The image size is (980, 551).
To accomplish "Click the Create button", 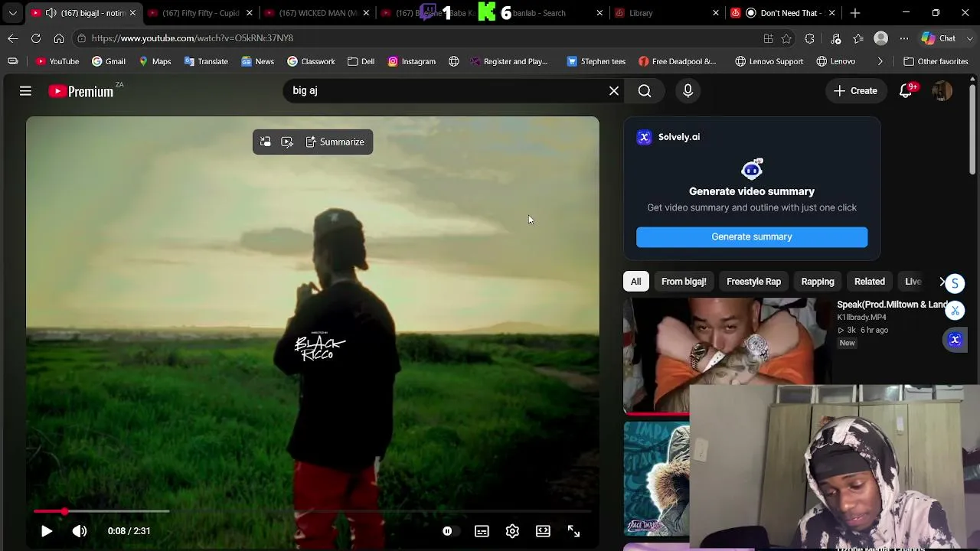I will click(x=855, y=91).
